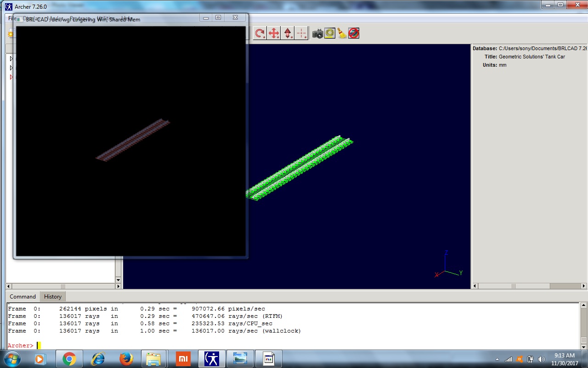Click the "rays/CPU_sec" output line
Viewport: 588px width, 368px height.
point(140,323)
